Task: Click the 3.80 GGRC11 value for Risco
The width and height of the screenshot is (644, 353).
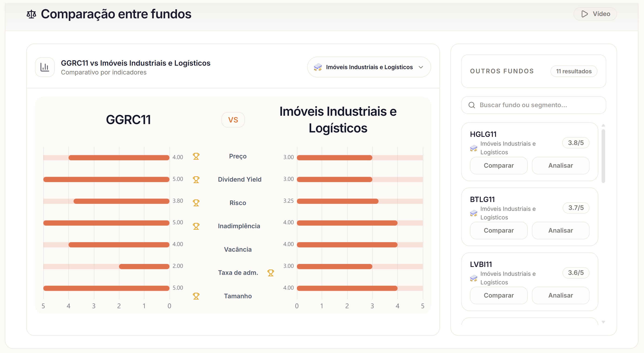Action: 177,201
